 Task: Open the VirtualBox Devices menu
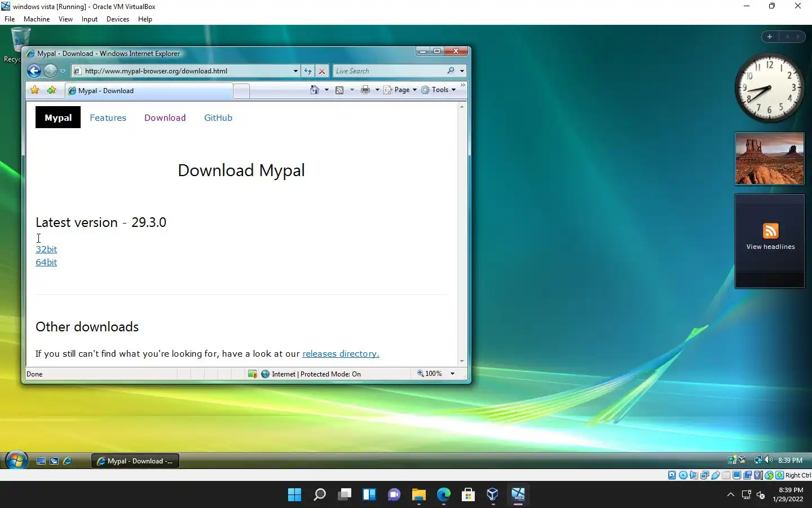(x=117, y=19)
